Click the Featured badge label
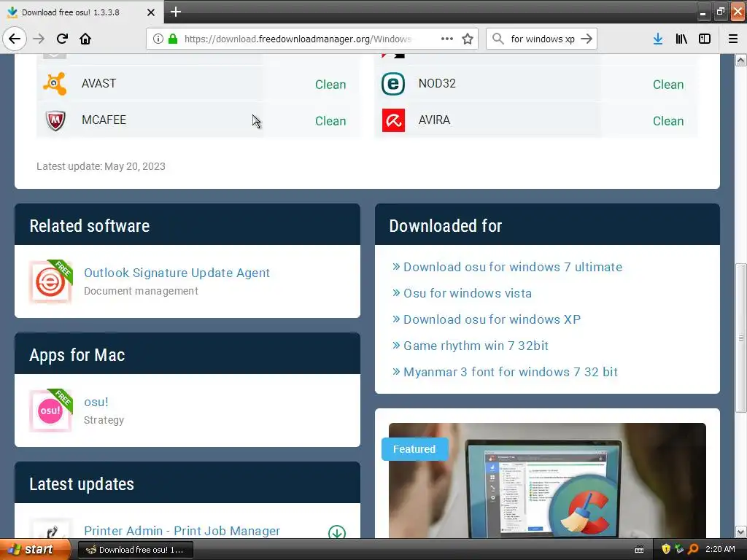 click(x=414, y=449)
